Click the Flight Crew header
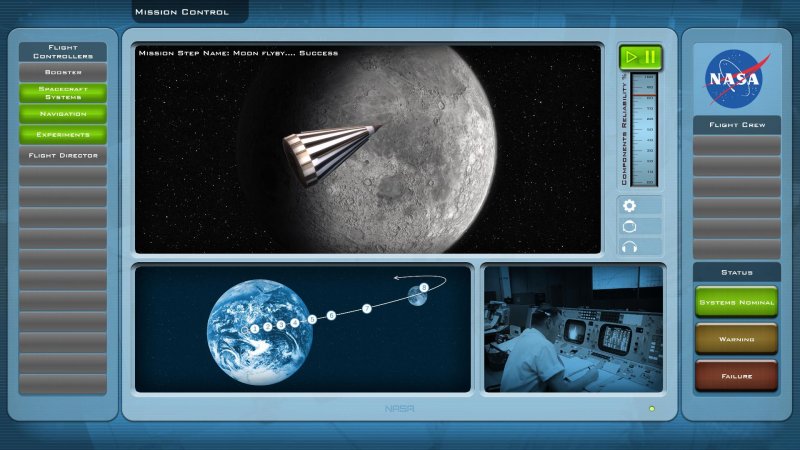This screenshot has width=800, height=450. (x=737, y=125)
